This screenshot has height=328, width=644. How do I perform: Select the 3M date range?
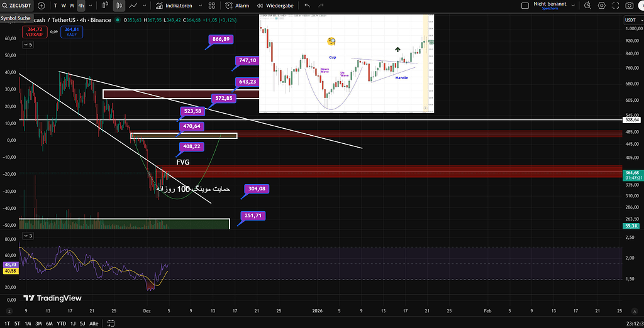pyautogui.click(x=39, y=323)
